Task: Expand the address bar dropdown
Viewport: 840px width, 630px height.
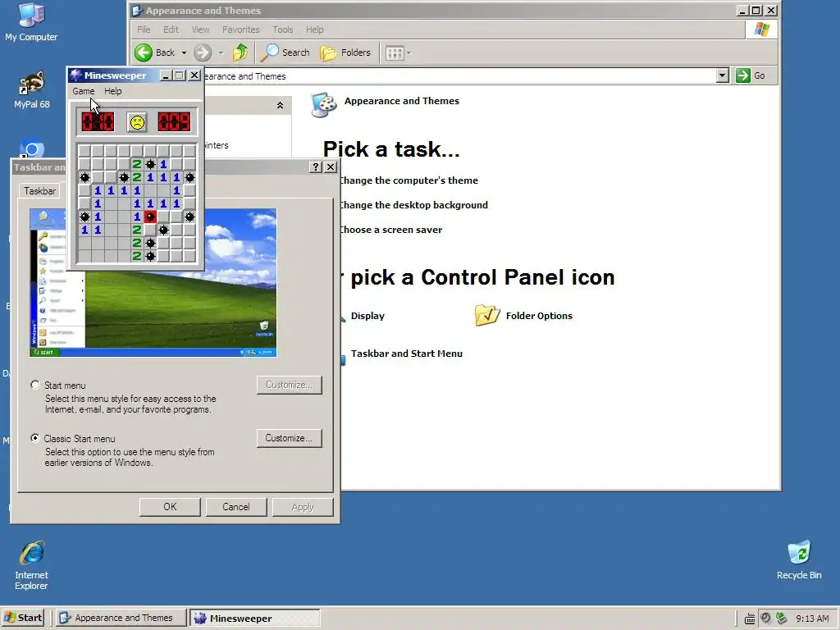Action: coord(722,75)
